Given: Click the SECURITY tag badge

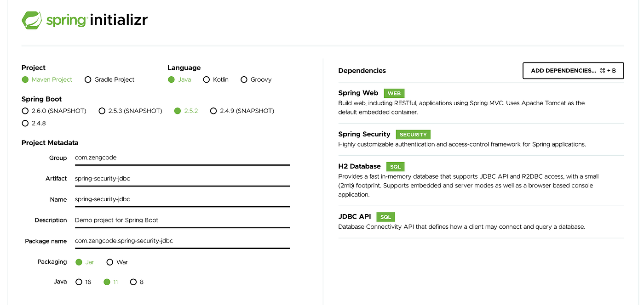Looking at the screenshot, I should click(413, 135).
